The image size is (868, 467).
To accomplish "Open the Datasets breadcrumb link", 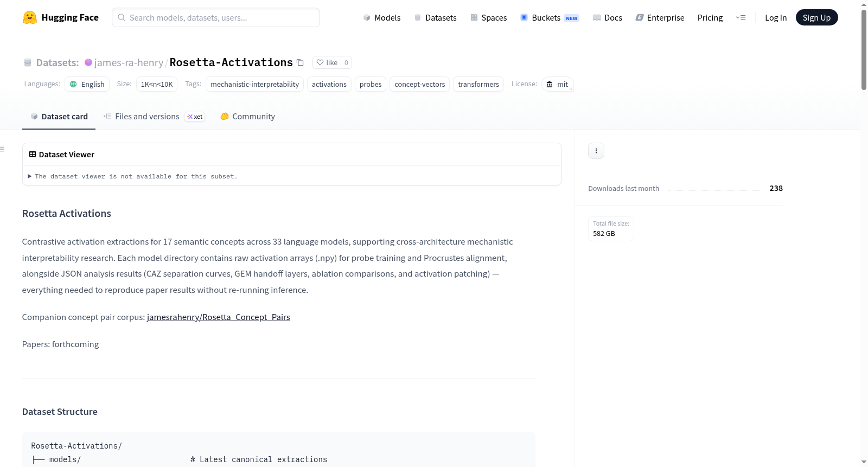I will tap(58, 62).
